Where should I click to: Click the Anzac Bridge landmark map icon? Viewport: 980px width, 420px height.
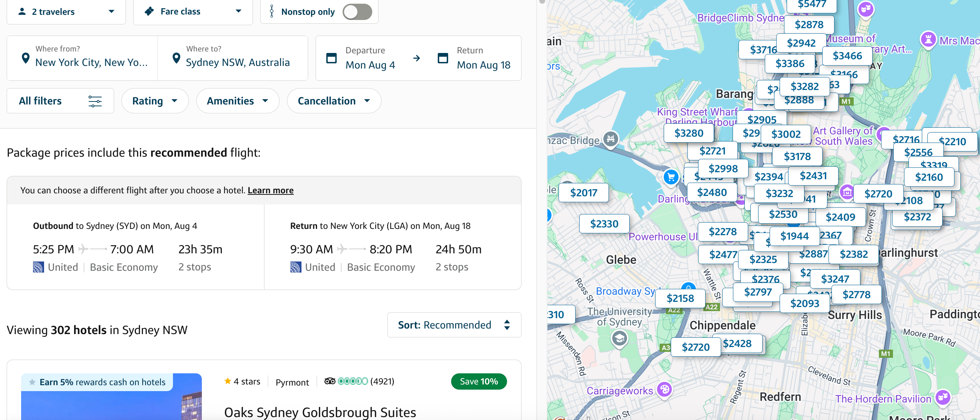[610, 139]
